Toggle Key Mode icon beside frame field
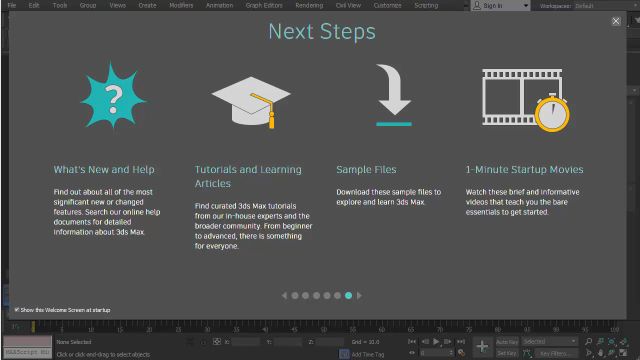 point(412,353)
